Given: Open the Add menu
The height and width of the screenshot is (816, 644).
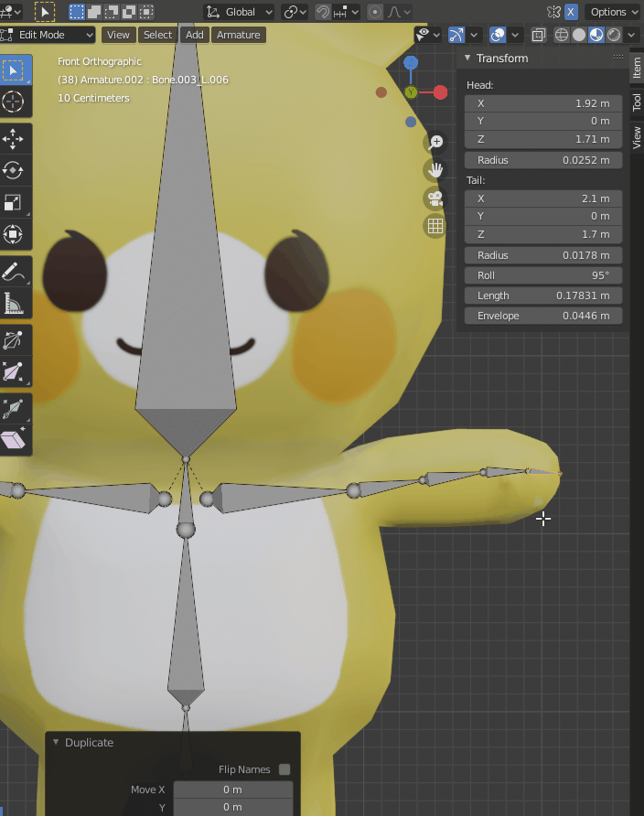Looking at the screenshot, I should click(x=195, y=35).
